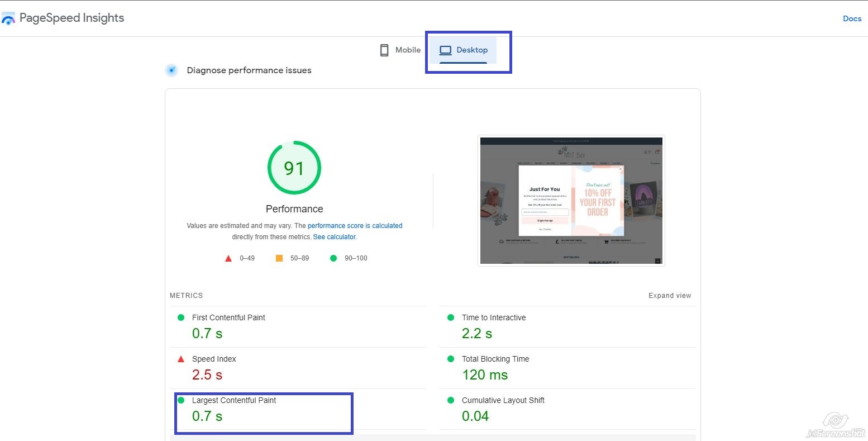Click the orange square 50–89 legend icon
This screenshot has height=441, width=868.
point(279,258)
